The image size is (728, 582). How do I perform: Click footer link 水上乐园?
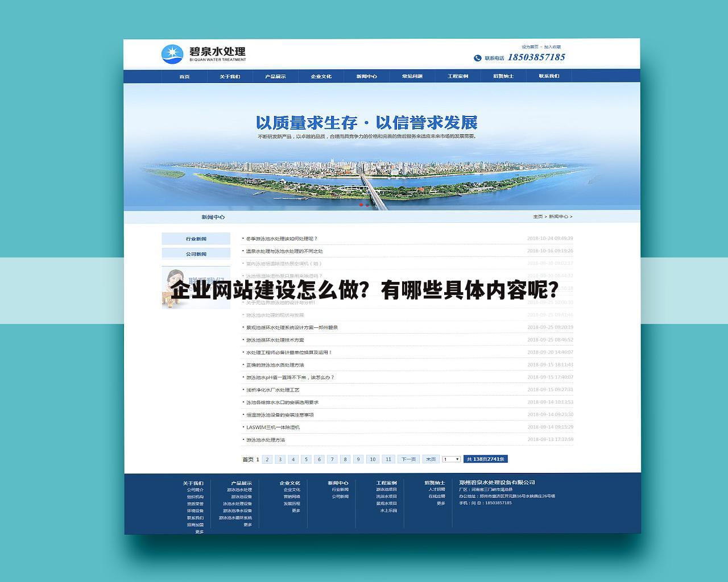pyautogui.click(x=388, y=511)
